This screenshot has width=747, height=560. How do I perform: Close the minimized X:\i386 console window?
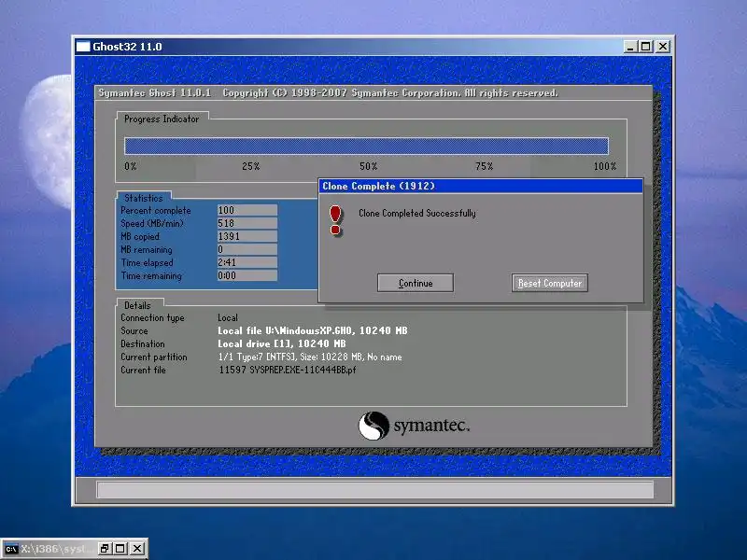coord(137,549)
